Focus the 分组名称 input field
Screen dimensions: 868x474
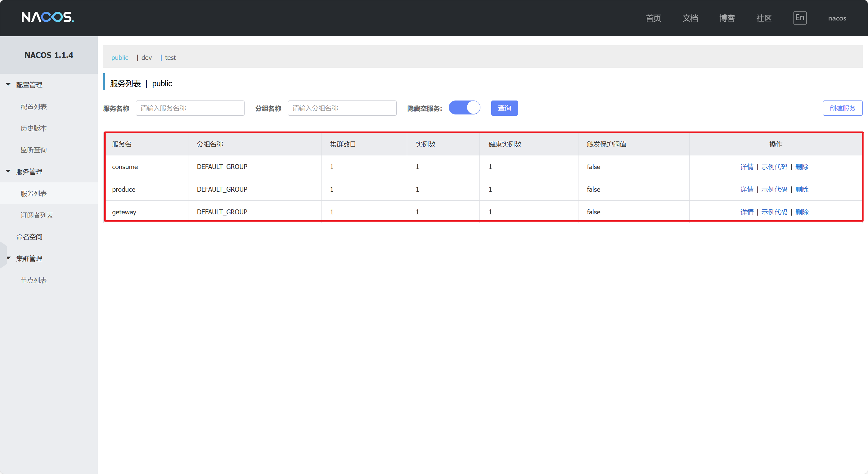[x=342, y=108]
